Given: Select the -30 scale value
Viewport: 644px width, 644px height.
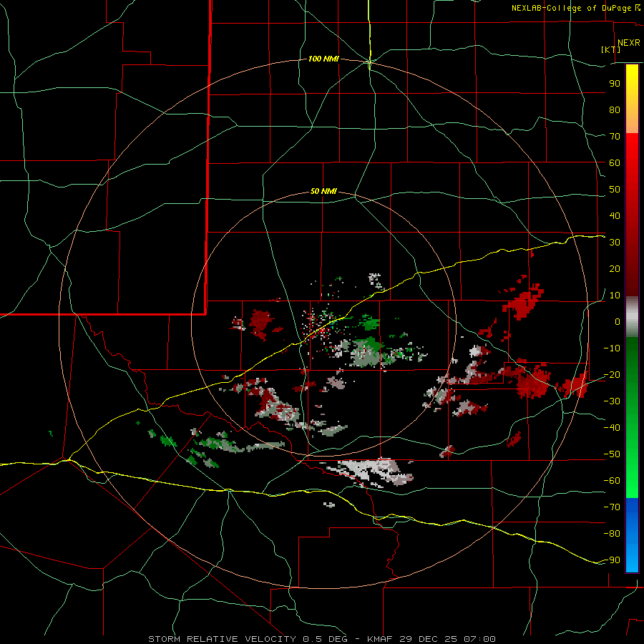Looking at the screenshot, I should tap(612, 401).
